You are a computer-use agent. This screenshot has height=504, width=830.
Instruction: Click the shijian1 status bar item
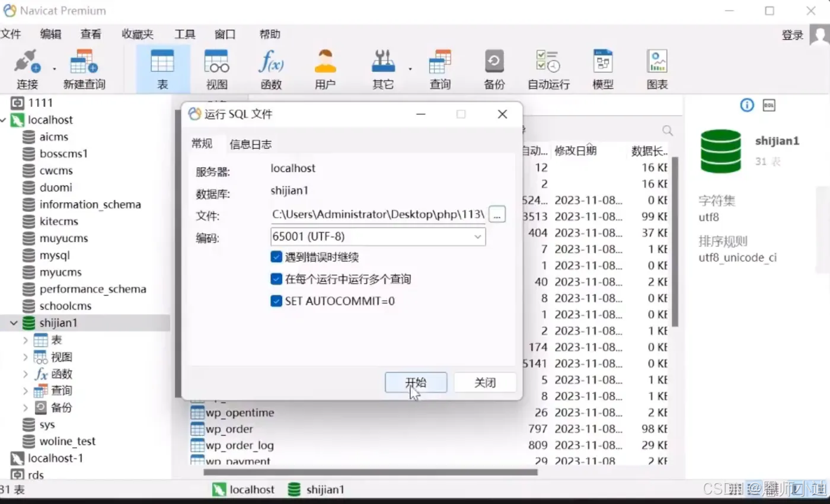tap(316, 490)
